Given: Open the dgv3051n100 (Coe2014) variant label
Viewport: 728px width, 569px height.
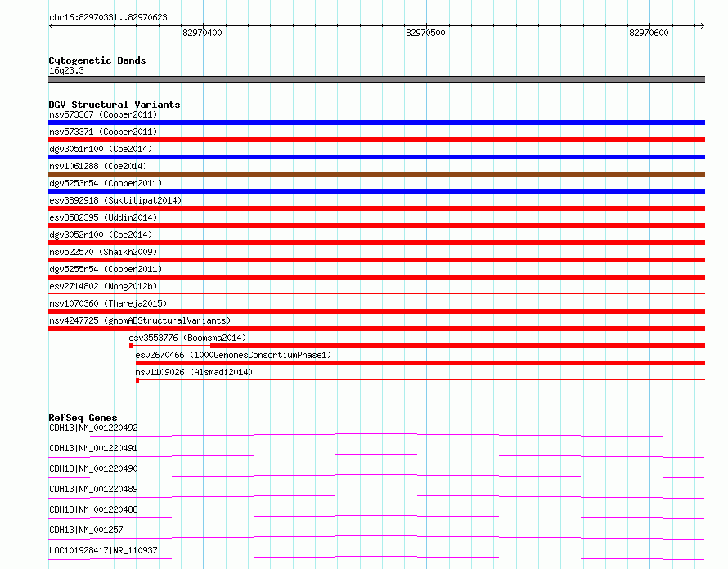Looking at the screenshot, I should 101,149.
